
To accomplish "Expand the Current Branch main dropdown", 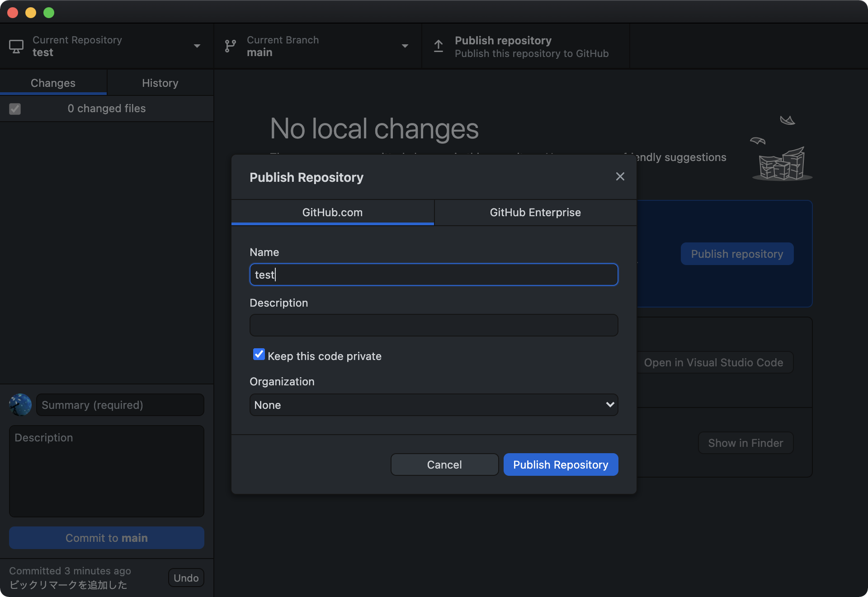I will pyautogui.click(x=405, y=46).
